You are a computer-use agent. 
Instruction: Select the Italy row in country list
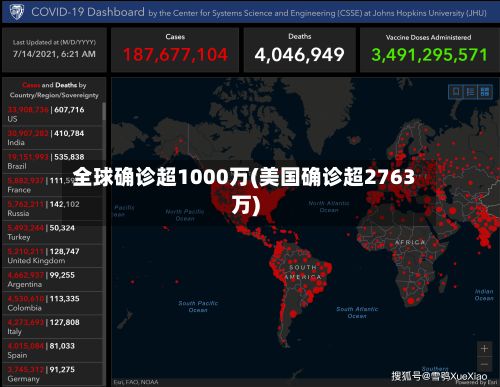[x=52, y=327]
